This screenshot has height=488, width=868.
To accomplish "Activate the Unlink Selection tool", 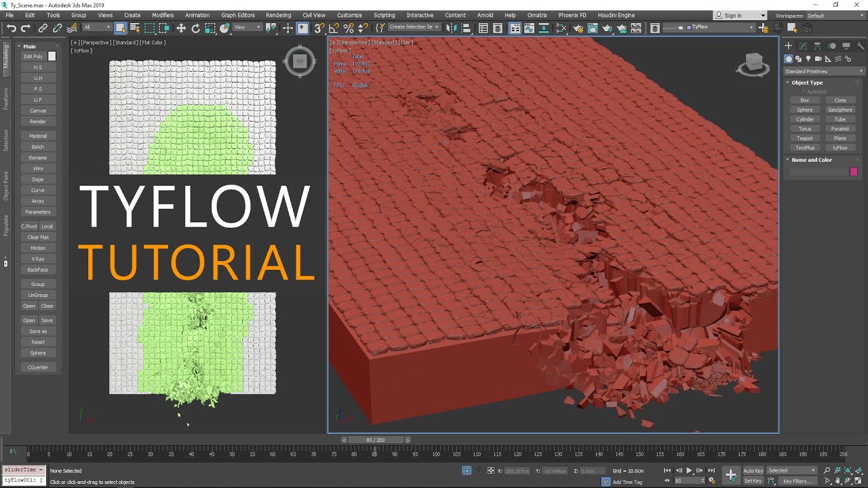I will (57, 28).
